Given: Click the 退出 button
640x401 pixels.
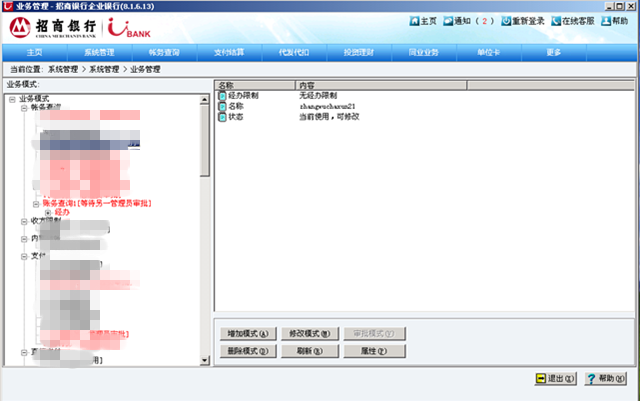Looking at the screenshot, I should (x=556, y=379).
